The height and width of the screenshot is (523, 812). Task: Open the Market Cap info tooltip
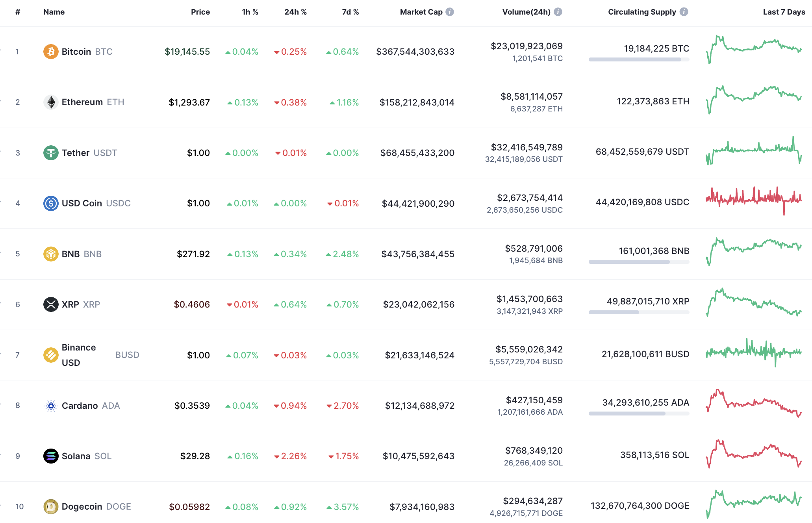tap(449, 12)
